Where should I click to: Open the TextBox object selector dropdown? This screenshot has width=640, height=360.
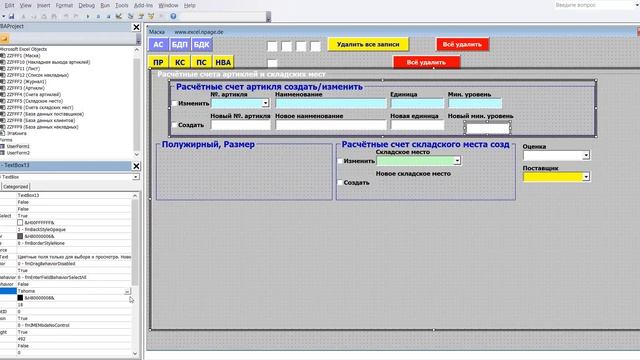tap(136, 177)
